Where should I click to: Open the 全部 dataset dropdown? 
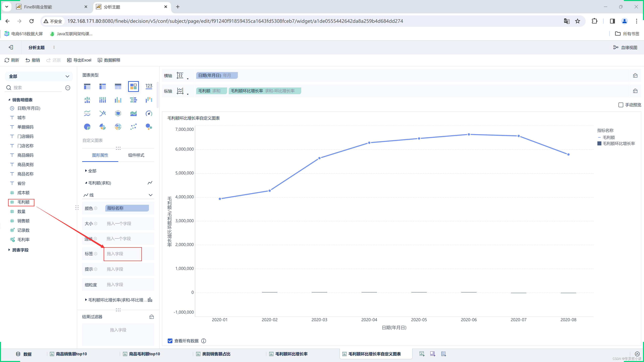click(39, 76)
